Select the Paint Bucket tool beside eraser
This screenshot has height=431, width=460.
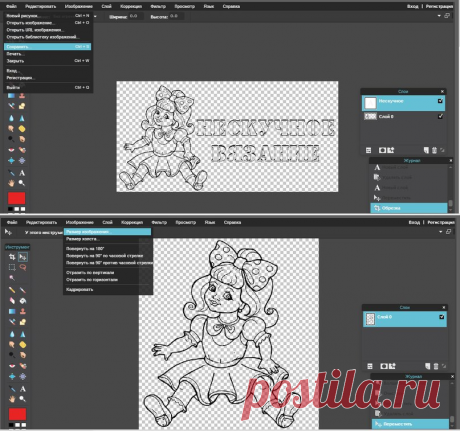[23, 301]
